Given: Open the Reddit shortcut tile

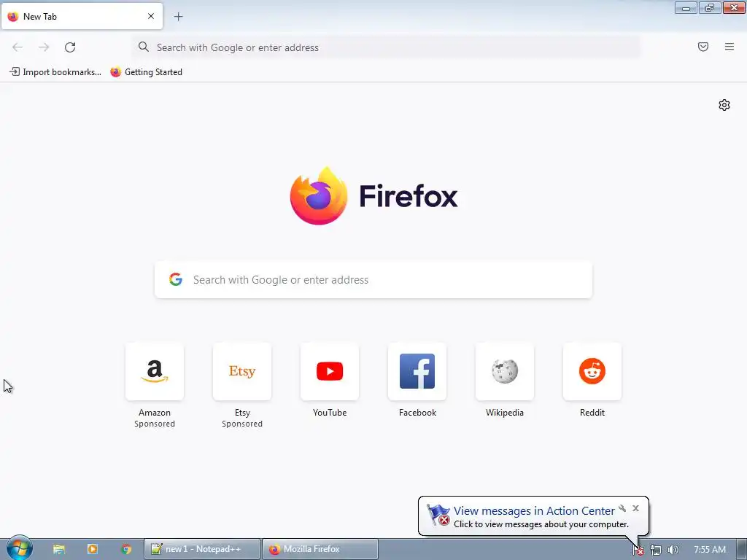Looking at the screenshot, I should 592,371.
